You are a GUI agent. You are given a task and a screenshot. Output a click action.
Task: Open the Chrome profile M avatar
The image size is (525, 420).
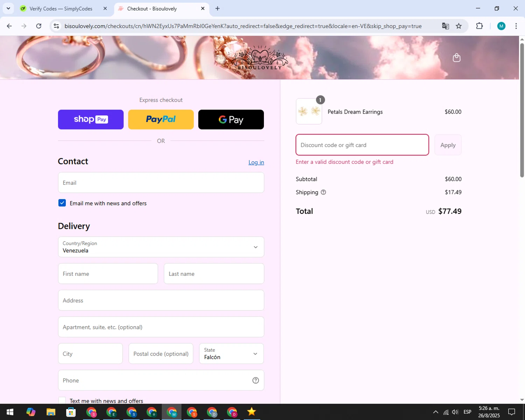click(501, 26)
